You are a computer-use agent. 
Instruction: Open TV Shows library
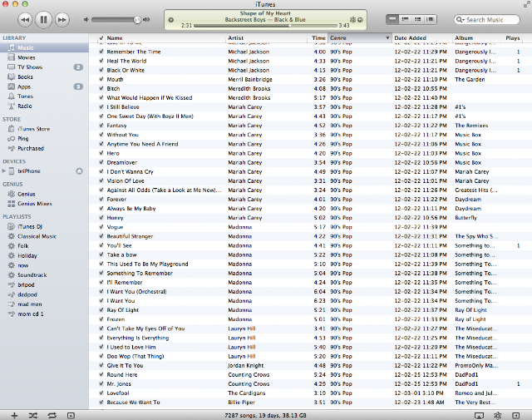(x=44, y=67)
